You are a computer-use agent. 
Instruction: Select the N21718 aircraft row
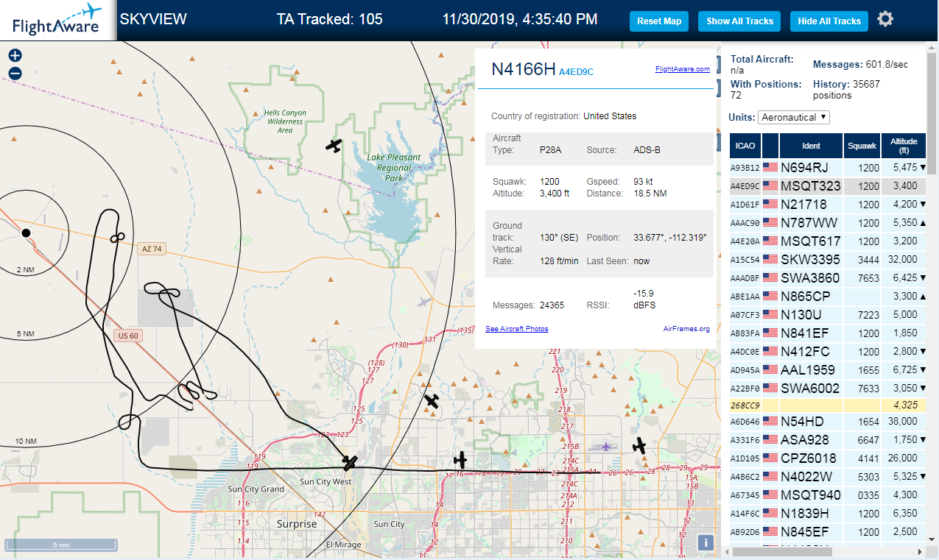tap(828, 204)
